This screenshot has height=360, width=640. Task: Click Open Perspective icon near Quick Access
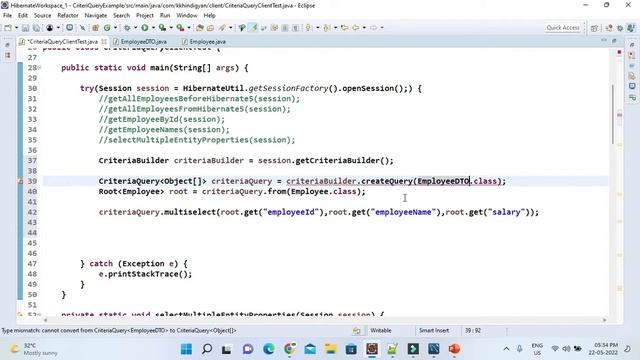coord(594,28)
